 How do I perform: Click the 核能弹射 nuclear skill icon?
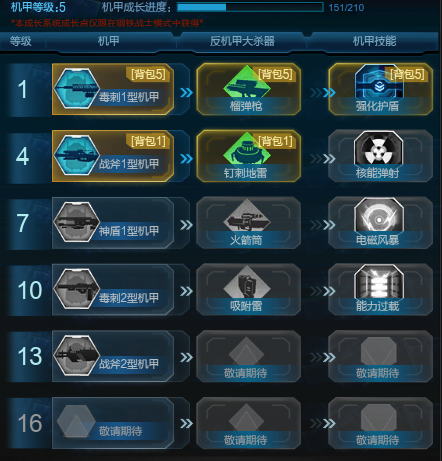(379, 148)
